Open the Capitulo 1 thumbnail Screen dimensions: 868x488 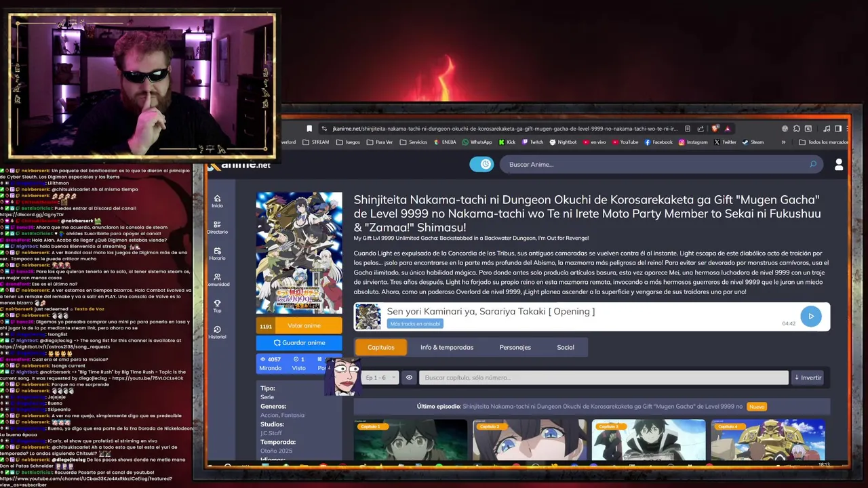pyautogui.click(x=410, y=441)
